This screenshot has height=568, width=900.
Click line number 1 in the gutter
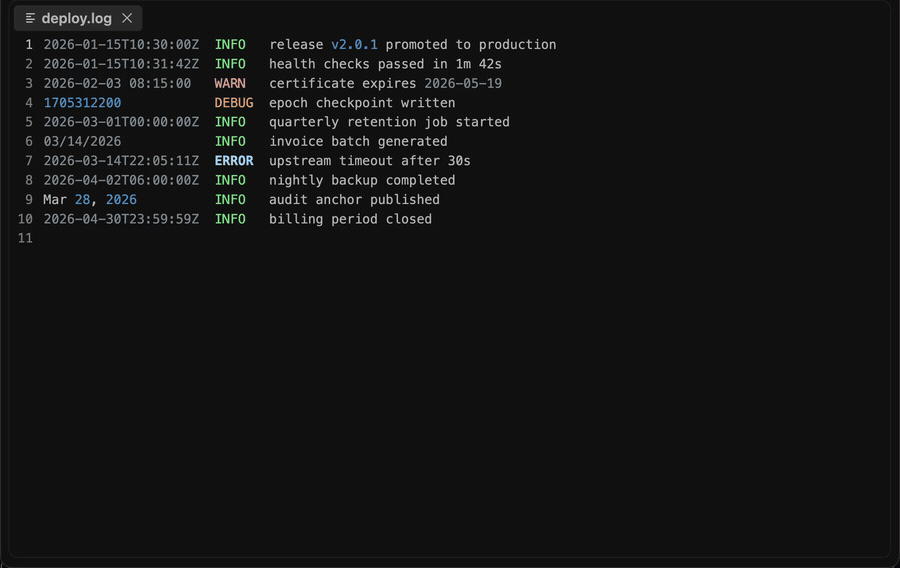[29, 45]
